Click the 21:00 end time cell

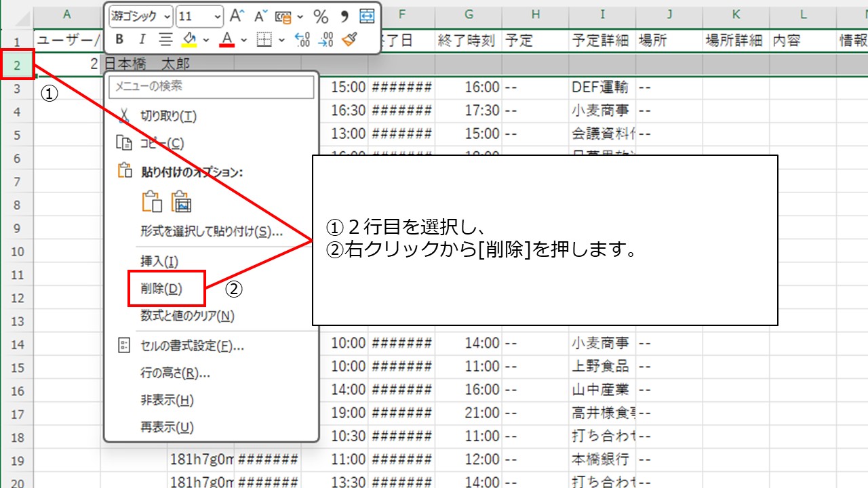[x=469, y=413]
